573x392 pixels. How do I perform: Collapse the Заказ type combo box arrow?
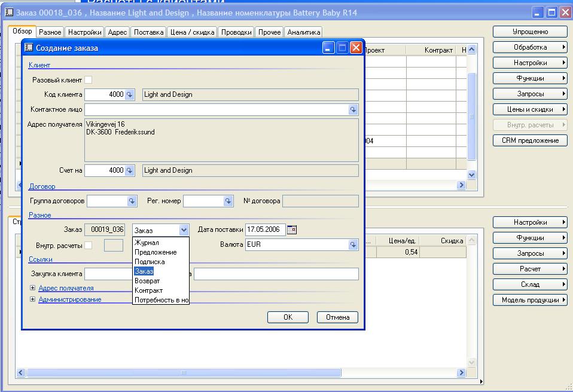coord(184,230)
